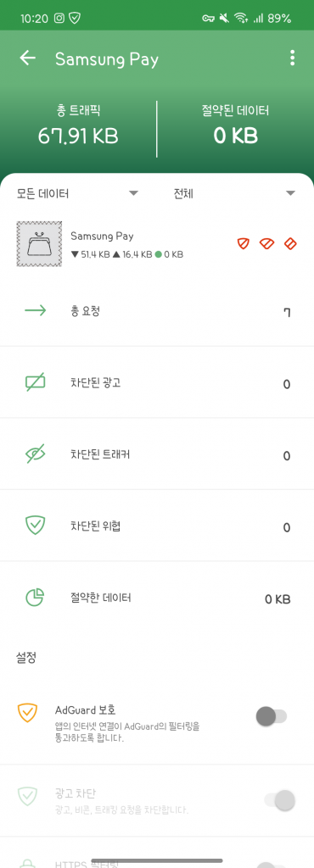Tap the green shield check icon for 차단된 위협
314x868 pixels.
[36, 526]
